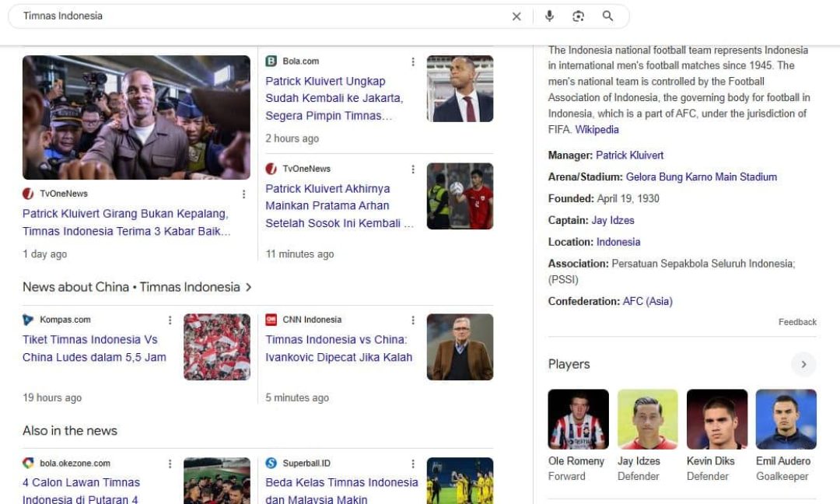The width and height of the screenshot is (840, 504).
Task: Clear the search query with the X
Action: tap(516, 16)
